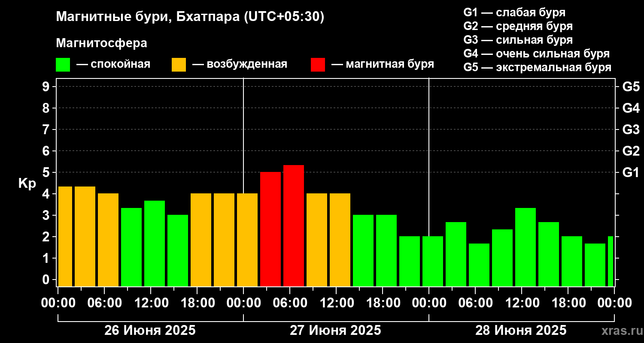
Task: Click the 06:00 tick label above 27 Июня
Action: click(x=290, y=303)
